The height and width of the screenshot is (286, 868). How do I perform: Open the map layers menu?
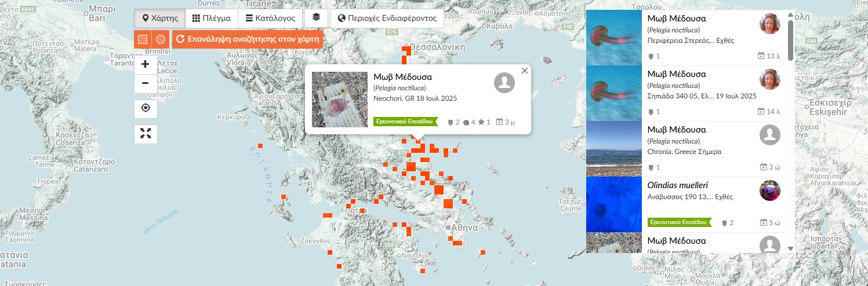pos(316,17)
